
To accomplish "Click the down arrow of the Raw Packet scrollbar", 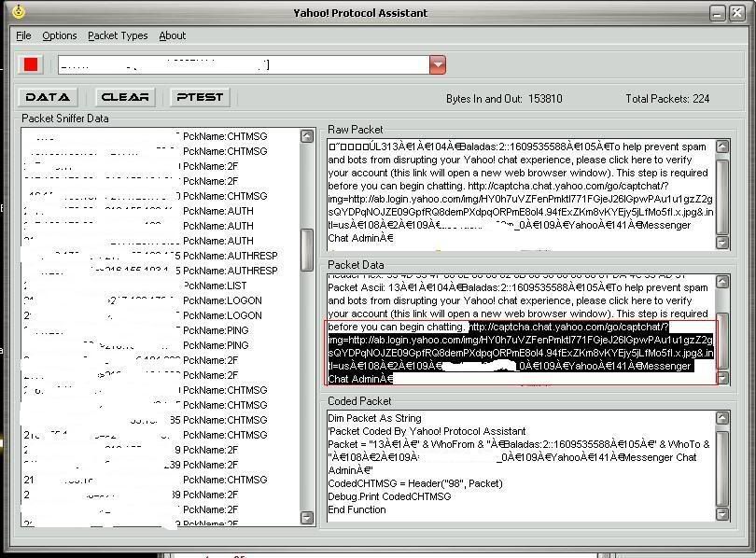I will click(x=721, y=242).
